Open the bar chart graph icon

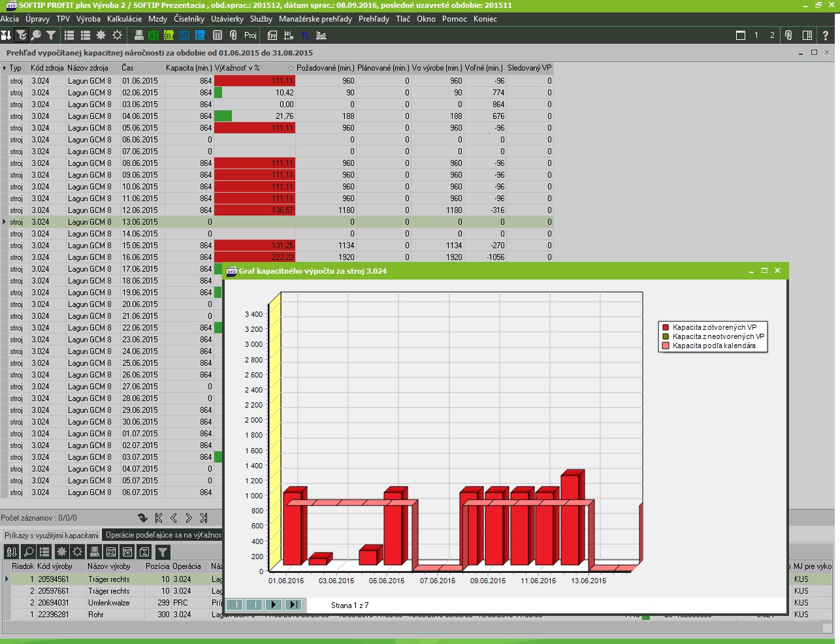321,35
